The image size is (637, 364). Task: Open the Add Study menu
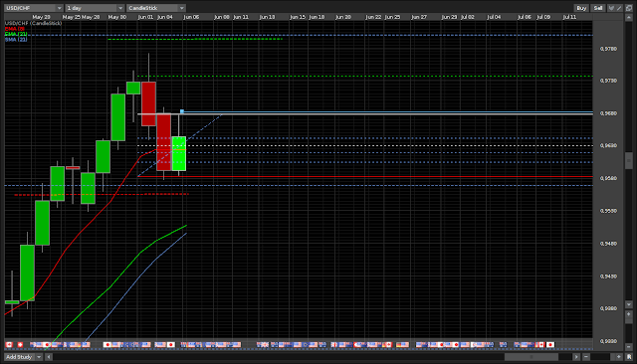click(19, 357)
